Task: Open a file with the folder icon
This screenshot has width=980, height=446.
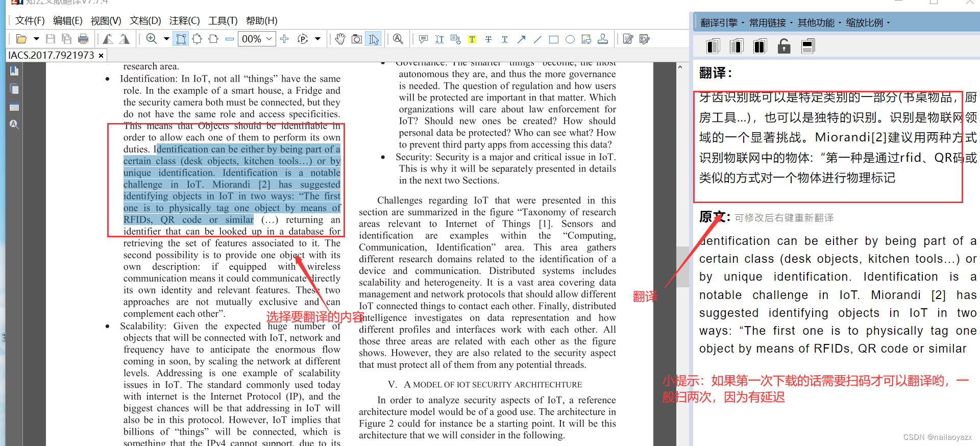Action: point(21,39)
